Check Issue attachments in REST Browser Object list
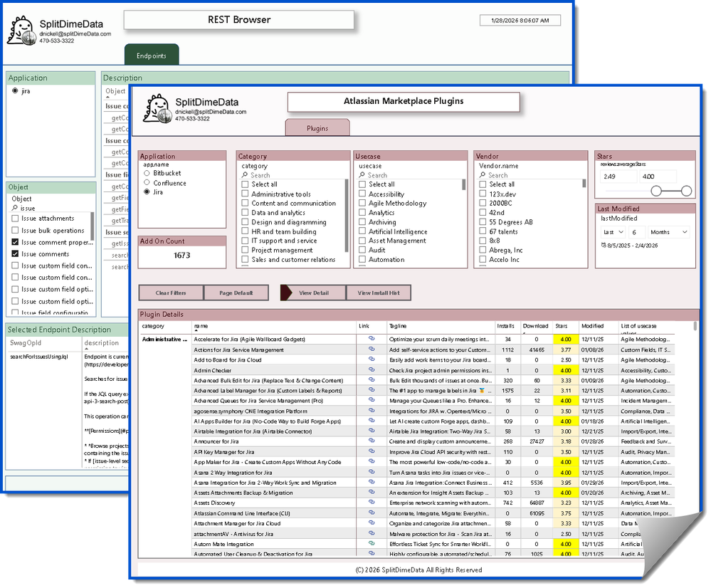Viewport: 711px width, 588px height. tap(16, 219)
